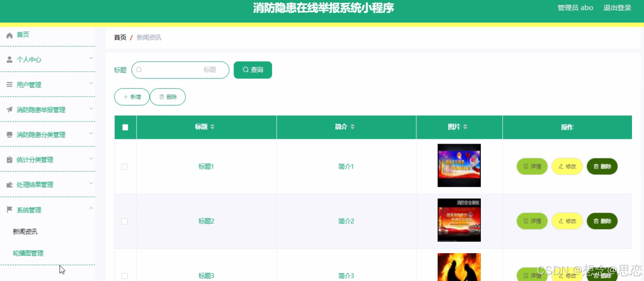This screenshot has width=644, height=281.
Task: Click 删除 for row 标题1
Action: pyautogui.click(x=602, y=167)
